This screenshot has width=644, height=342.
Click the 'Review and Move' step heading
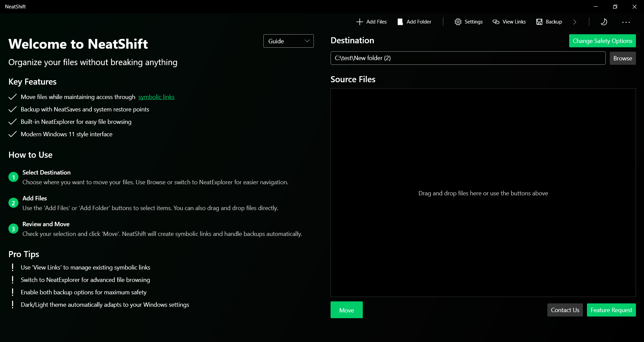46,224
